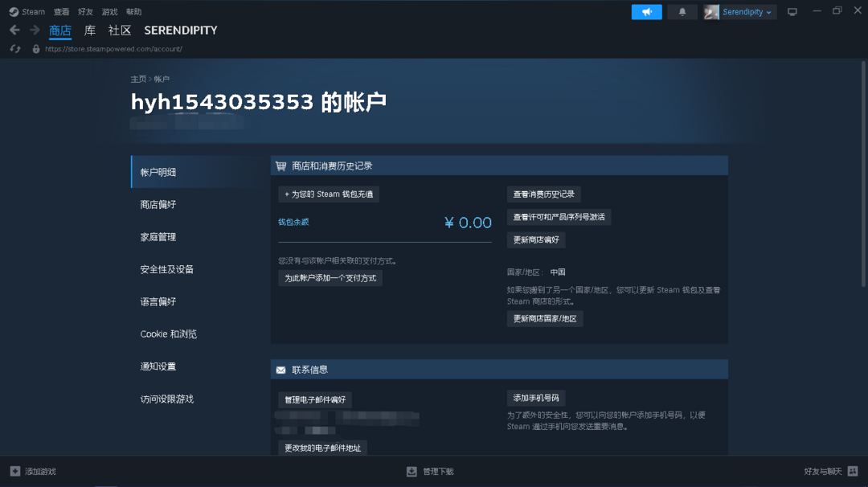868x487 pixels.
Task: Switch to the 社区 tab
Action: click(120, 31)
